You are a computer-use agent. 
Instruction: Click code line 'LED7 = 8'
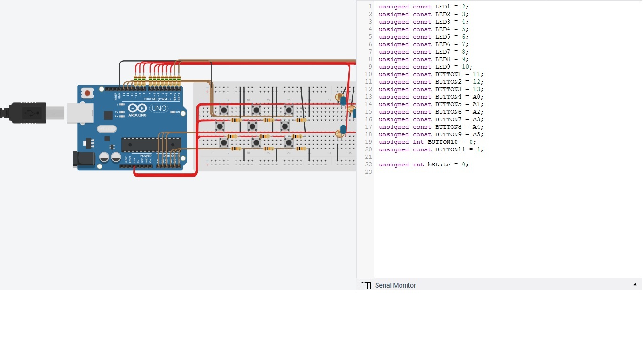click(x=424, y=52)
